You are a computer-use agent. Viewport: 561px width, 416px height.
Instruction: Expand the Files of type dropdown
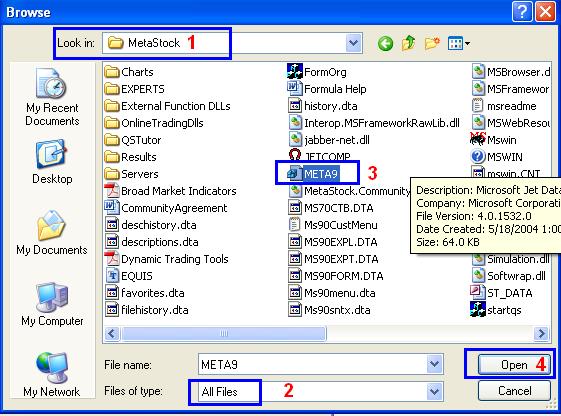[x=434, y=391]
